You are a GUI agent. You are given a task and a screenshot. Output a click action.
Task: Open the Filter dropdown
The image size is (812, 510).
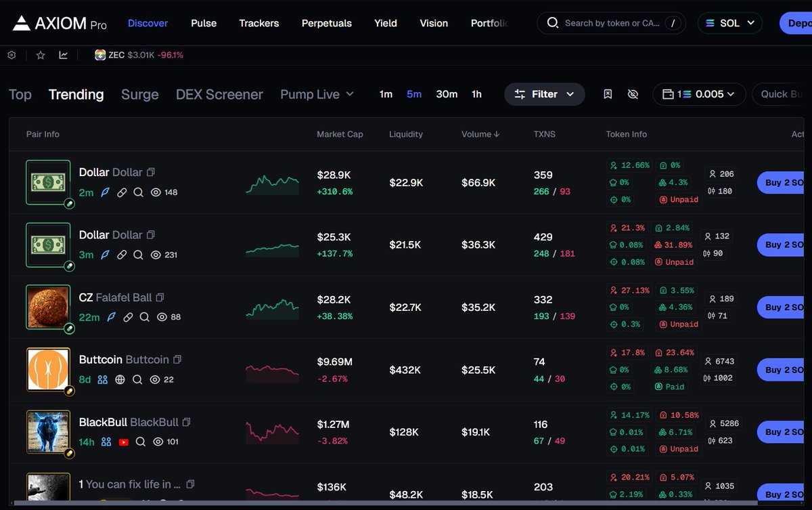pos(545,94)
